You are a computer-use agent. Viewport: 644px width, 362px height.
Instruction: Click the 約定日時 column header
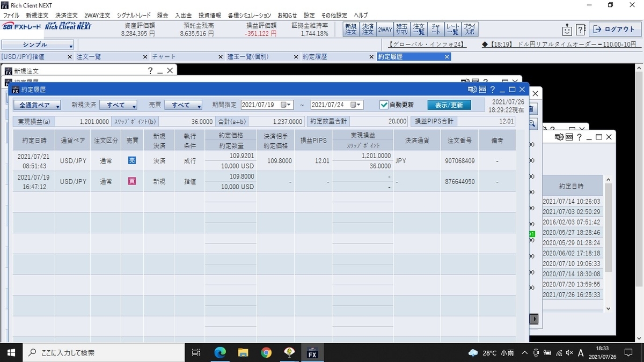[34, 140]
